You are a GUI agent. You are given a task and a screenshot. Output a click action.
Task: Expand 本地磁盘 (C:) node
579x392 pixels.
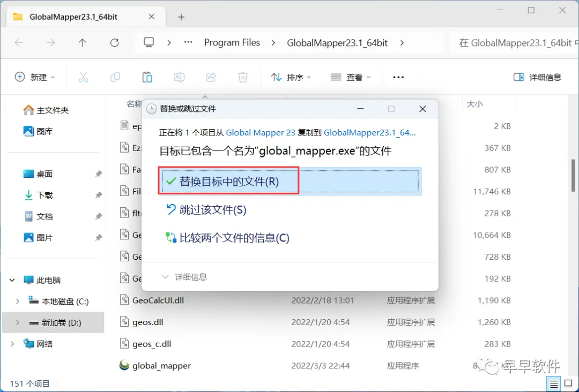[17, 301]
